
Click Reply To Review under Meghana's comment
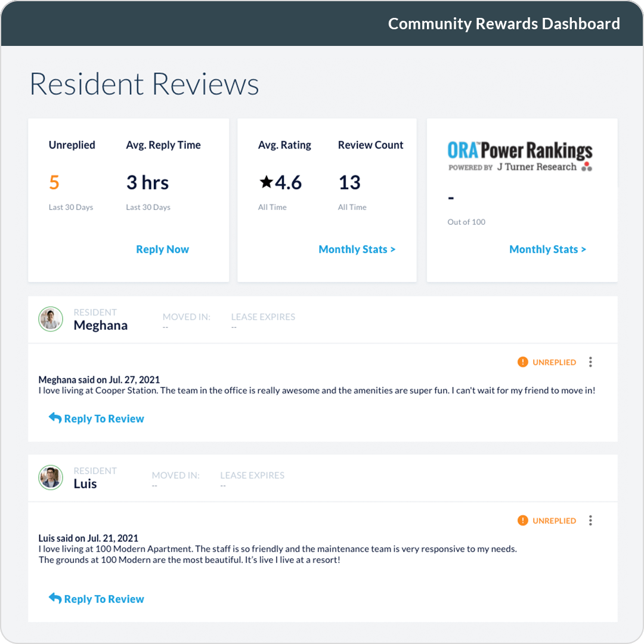click(103, 418)
